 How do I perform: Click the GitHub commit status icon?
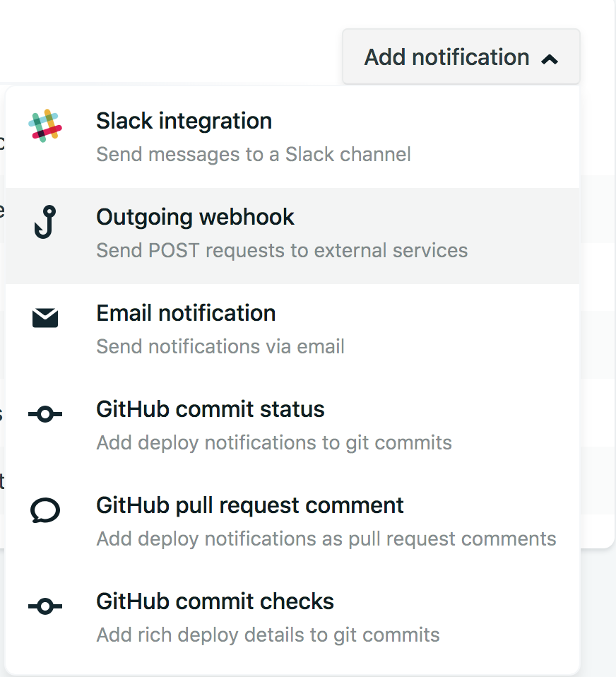pos(45,415)
